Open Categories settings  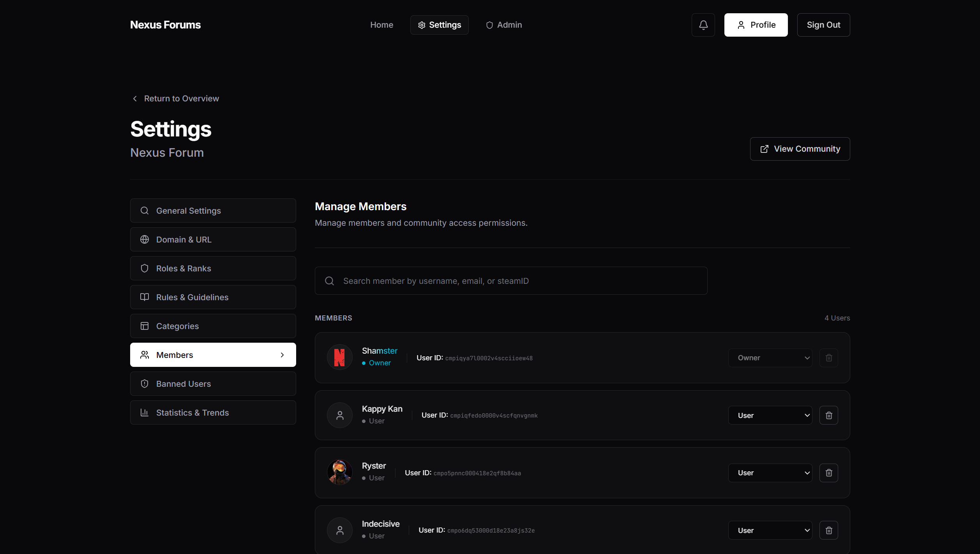(213, 326)
